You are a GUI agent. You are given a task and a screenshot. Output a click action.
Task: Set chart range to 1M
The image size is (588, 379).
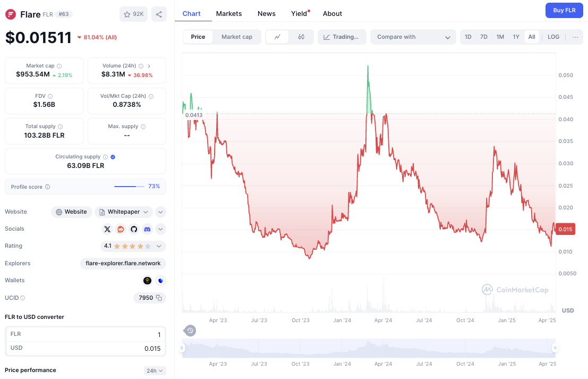[500, 37]
